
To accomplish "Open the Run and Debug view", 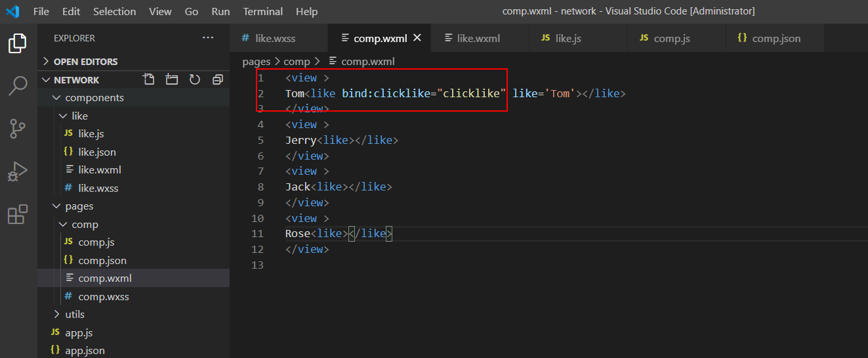I will tap(18, 171).
